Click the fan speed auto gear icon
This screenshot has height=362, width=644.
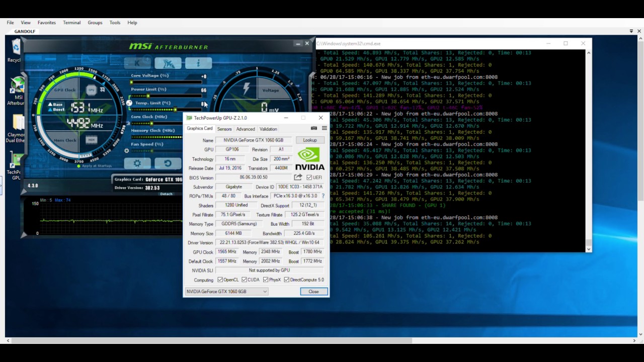(x=127, y=150)
